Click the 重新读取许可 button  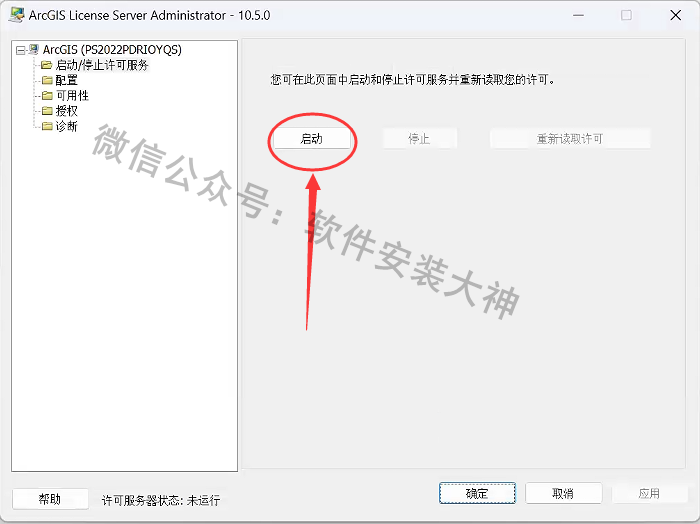tap(570, 139)
